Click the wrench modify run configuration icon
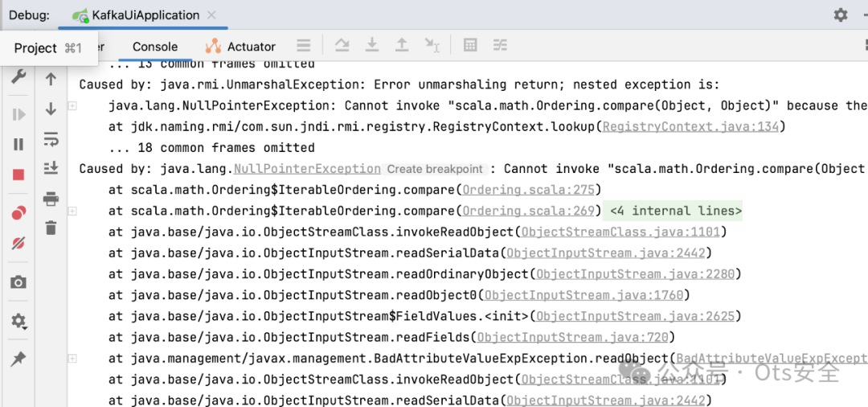 tap(18, 77)
